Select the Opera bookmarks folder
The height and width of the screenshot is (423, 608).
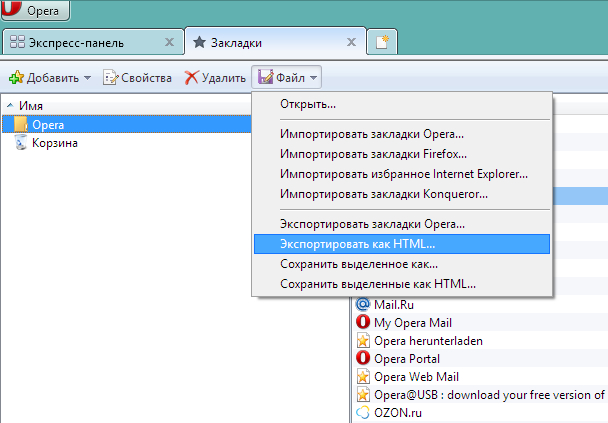[127, 124]
